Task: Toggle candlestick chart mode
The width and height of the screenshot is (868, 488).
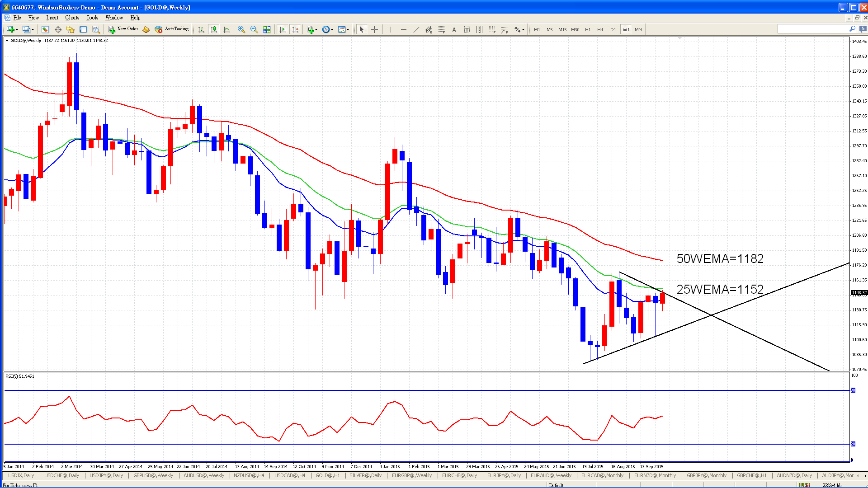Action: click(x=214, y=29)
